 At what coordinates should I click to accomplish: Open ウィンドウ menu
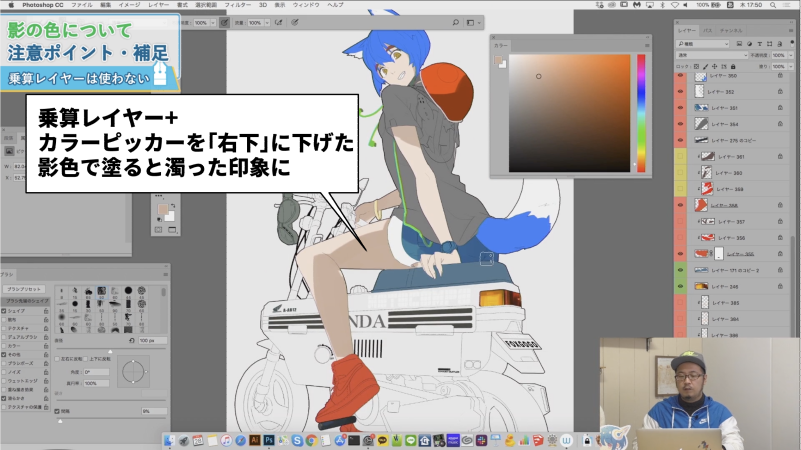coord(306,5)
